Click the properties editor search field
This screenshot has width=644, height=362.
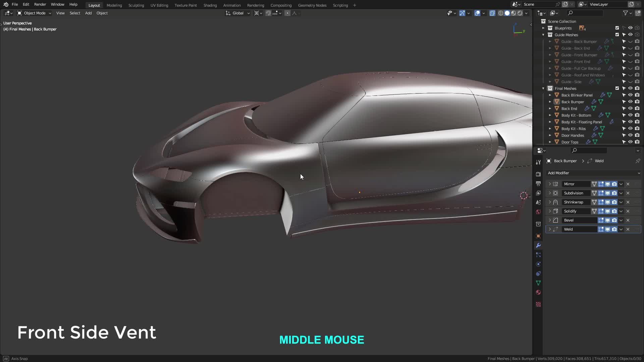[589, 150]
